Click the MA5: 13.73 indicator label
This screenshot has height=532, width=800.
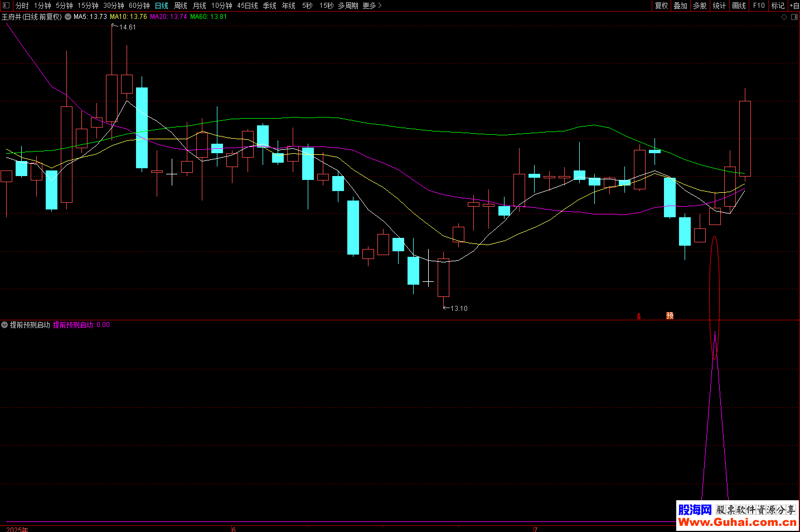tap(90, 17)
